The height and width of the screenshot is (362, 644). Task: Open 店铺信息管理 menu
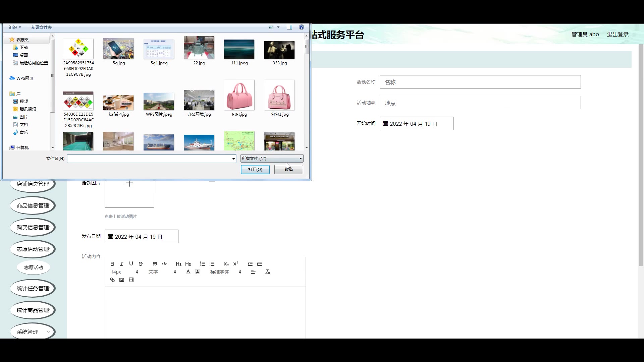(33, 184)
